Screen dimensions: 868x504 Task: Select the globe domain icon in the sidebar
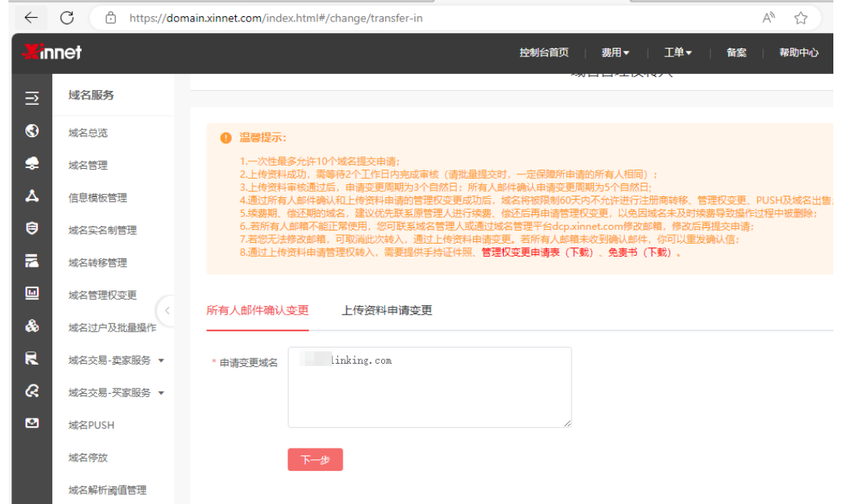(32, 131)
